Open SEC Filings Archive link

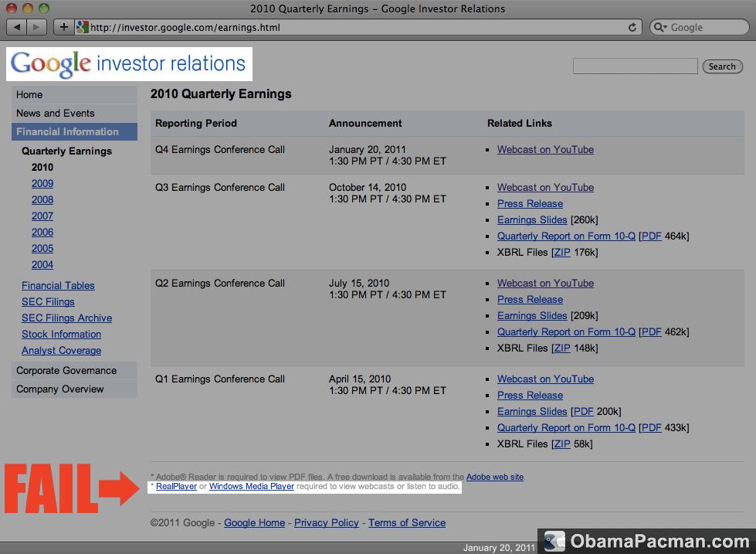point(66,318)
